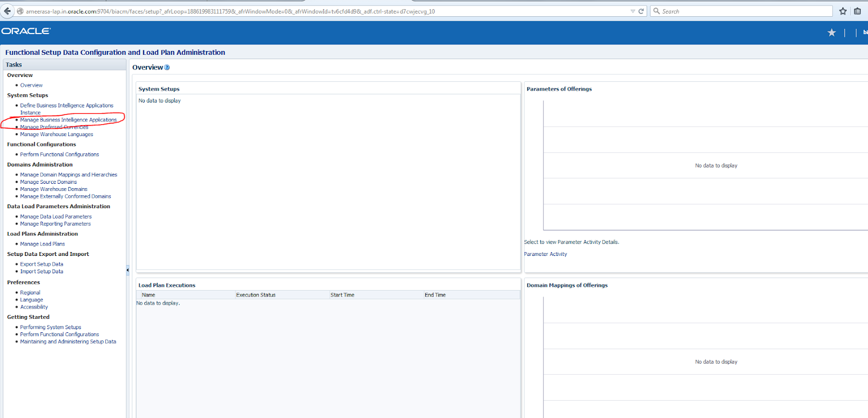This screenshot has height=418, width=868.
Task: Open the browser bookmarks list icon
Action: tap(857, 11)
